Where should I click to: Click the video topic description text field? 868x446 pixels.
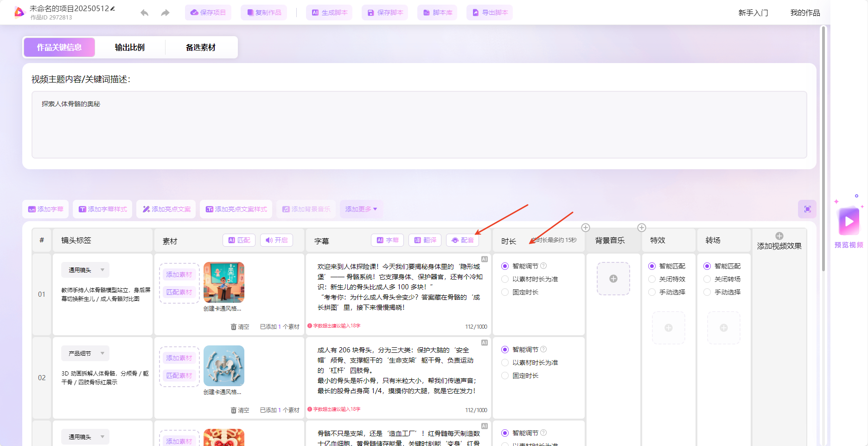417,125
